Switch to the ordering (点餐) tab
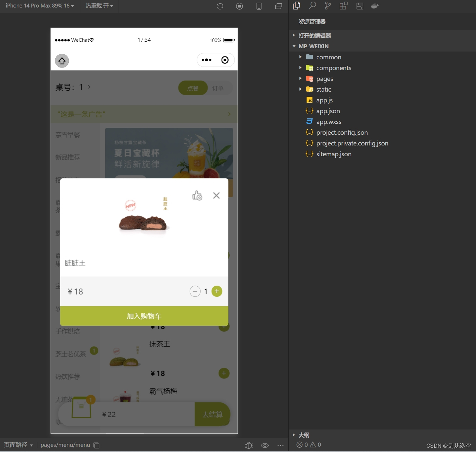Screen dimensions: 476x452 pyautogui.click(x=193, y=88)
